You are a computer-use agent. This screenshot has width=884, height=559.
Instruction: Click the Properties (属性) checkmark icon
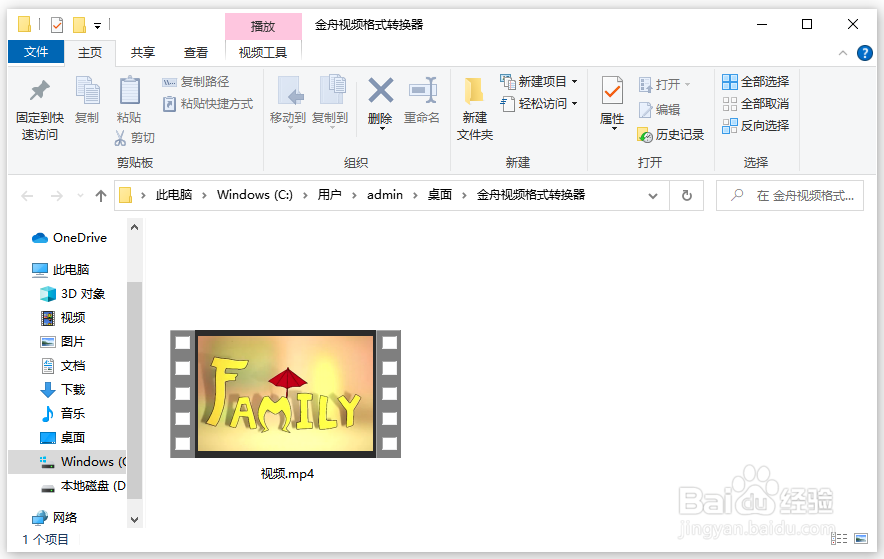(612, 91)
